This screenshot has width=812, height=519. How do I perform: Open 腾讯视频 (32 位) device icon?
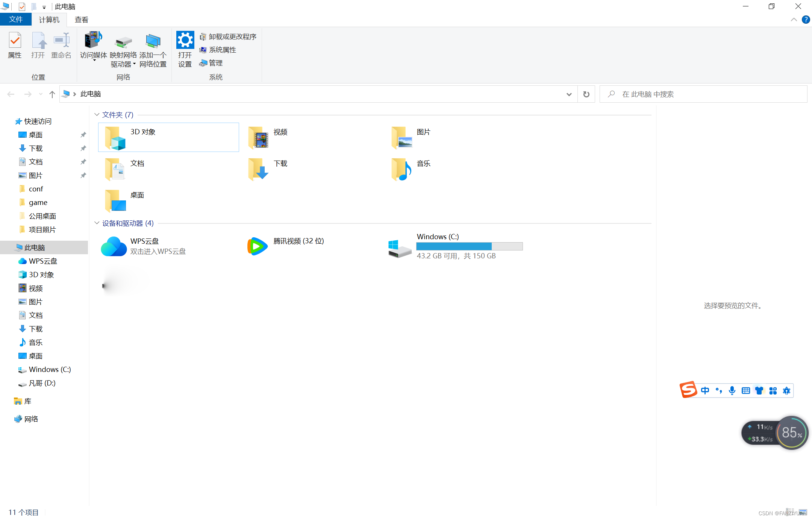[x=258, y=246]
